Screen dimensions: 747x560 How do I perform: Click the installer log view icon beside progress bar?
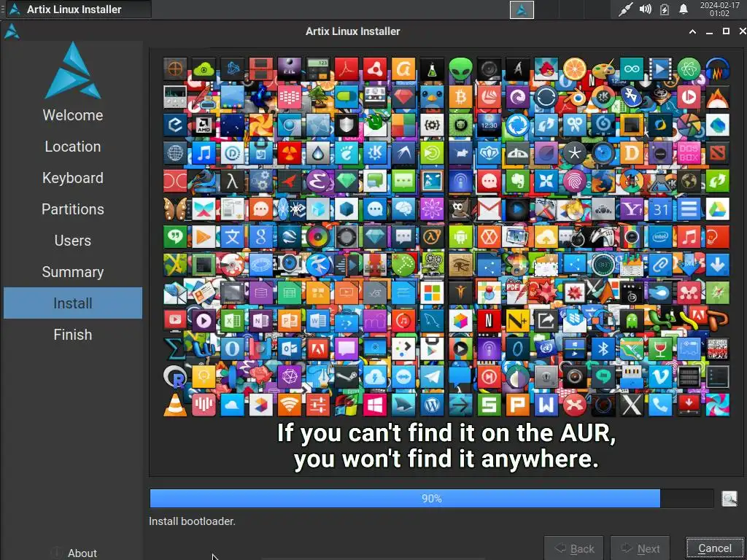click(729, 499)
